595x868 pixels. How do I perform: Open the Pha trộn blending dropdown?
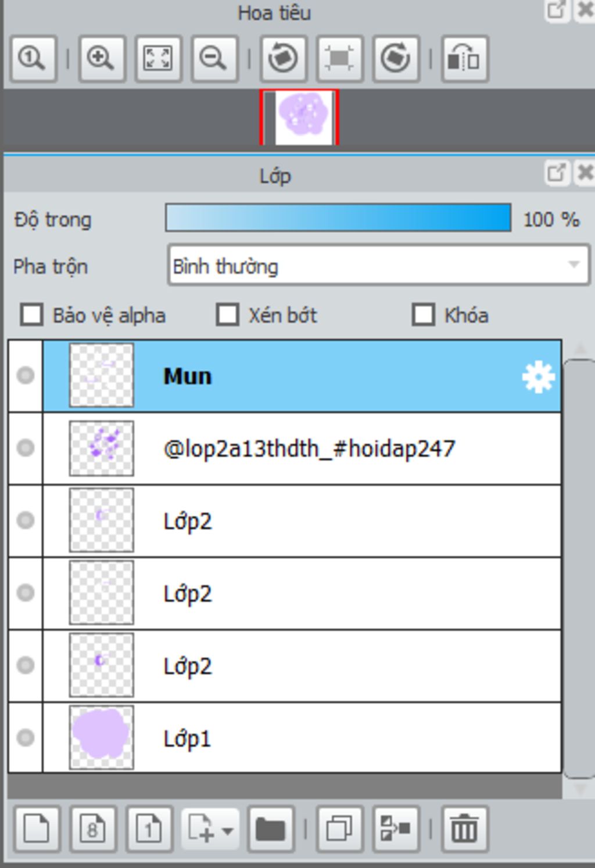click(379, 265)
